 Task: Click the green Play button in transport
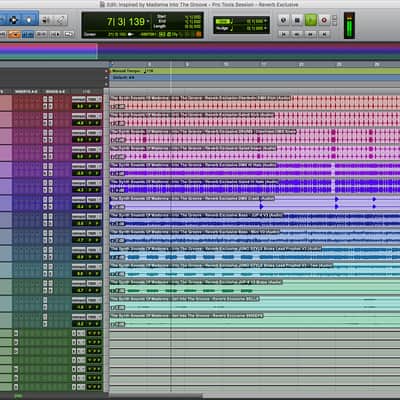[x=311, y=20]
